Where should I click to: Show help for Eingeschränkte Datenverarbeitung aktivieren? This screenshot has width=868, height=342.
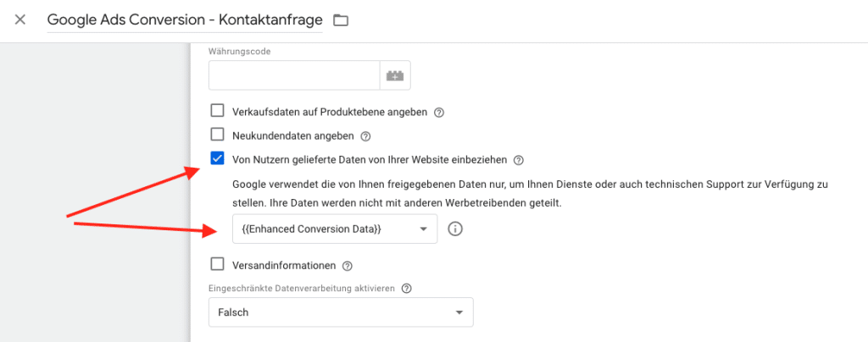click(407, 289)
